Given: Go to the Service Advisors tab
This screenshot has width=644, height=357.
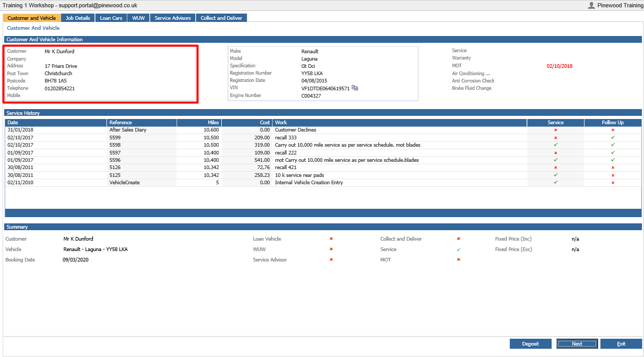Looking at the screenshot, I should (173, 18).
